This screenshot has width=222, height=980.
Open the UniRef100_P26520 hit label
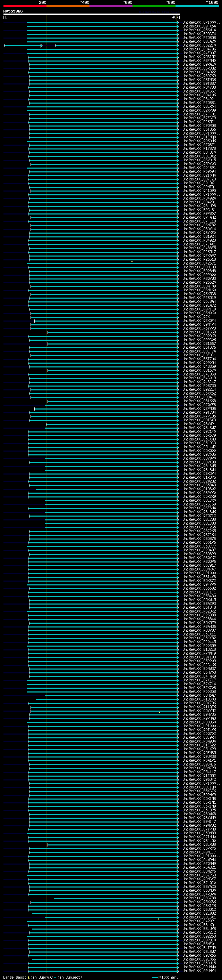199,283
